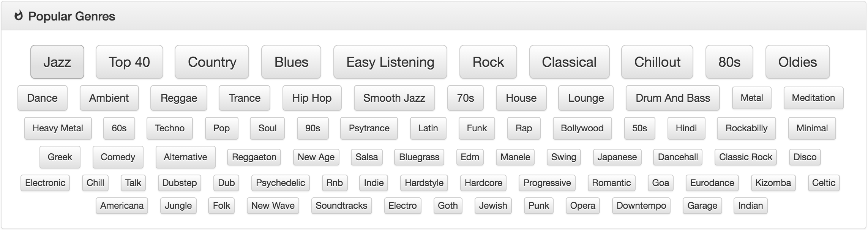The image size is (868, 230).
Task: Choose the Easy Listening genre
Action: tap(390, 62)
